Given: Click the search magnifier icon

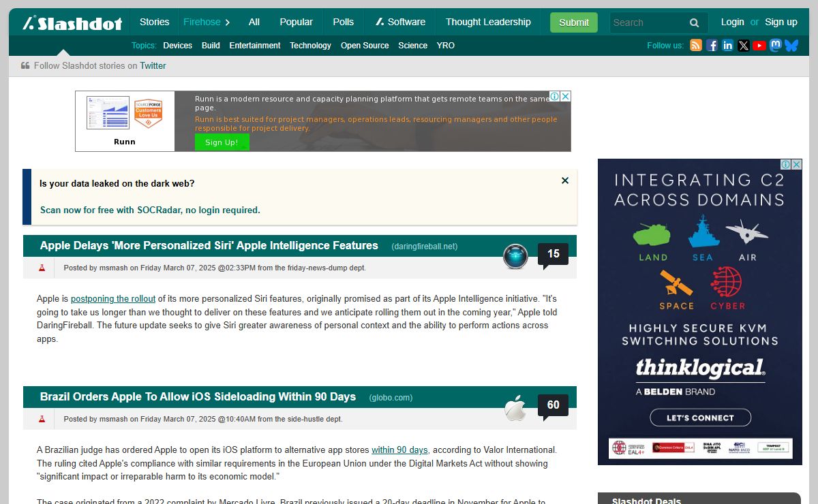Looking at the screenshot, I should coord(694,22).
